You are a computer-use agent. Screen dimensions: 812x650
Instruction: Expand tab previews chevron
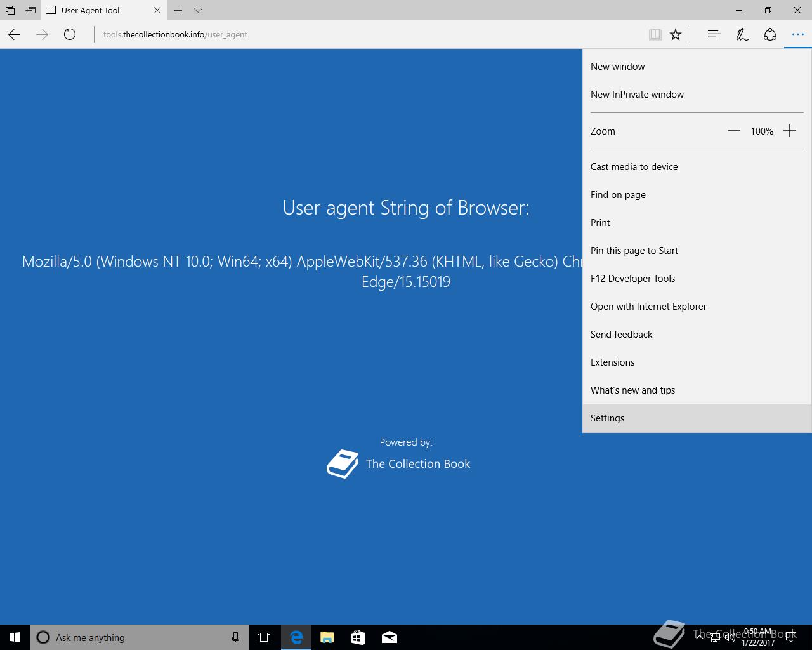pyautogui.click(x=198, y=10)
